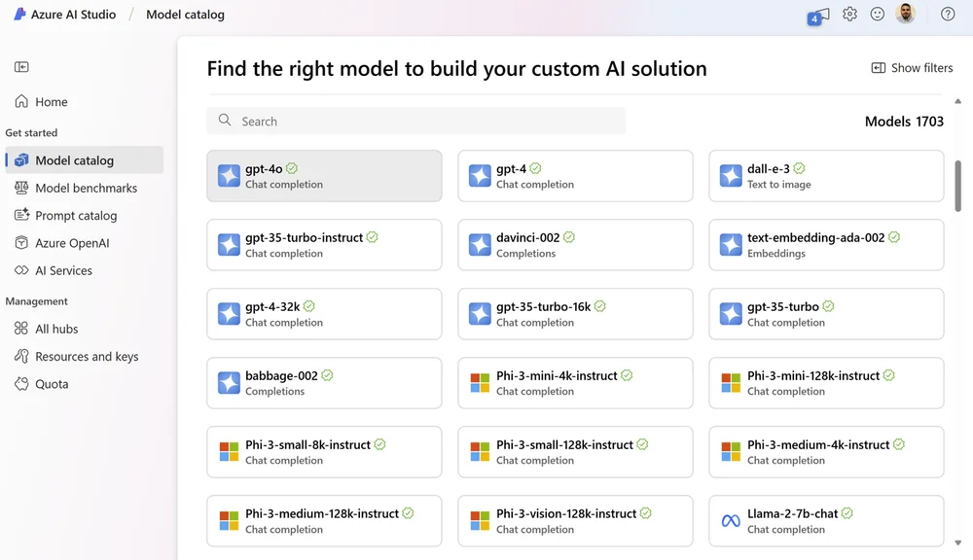Open the gpt-35-turbo model card
Image resolution: width=973 pixels, height=560 pixels.
[826, 314]
